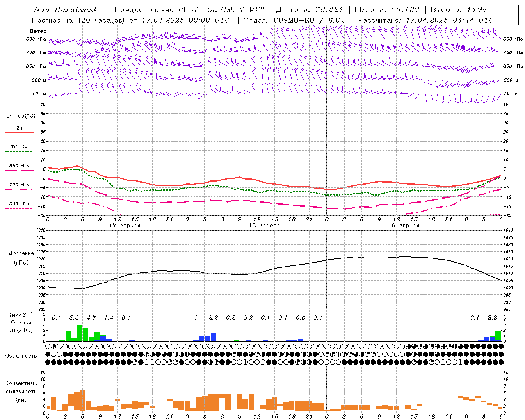Click the Td 2м dew point legend entry
This screenshot has width=525, height=420.
tap(19, 147)
